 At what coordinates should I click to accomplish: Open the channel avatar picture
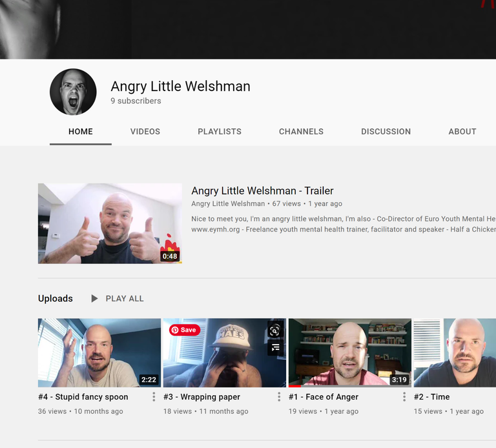click(73, 92)
